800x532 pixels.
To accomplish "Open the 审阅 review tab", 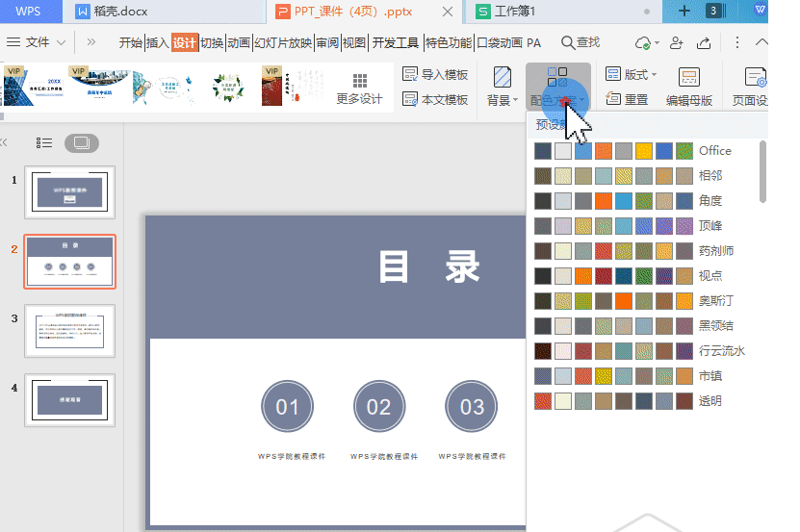I will pos(327,42).
